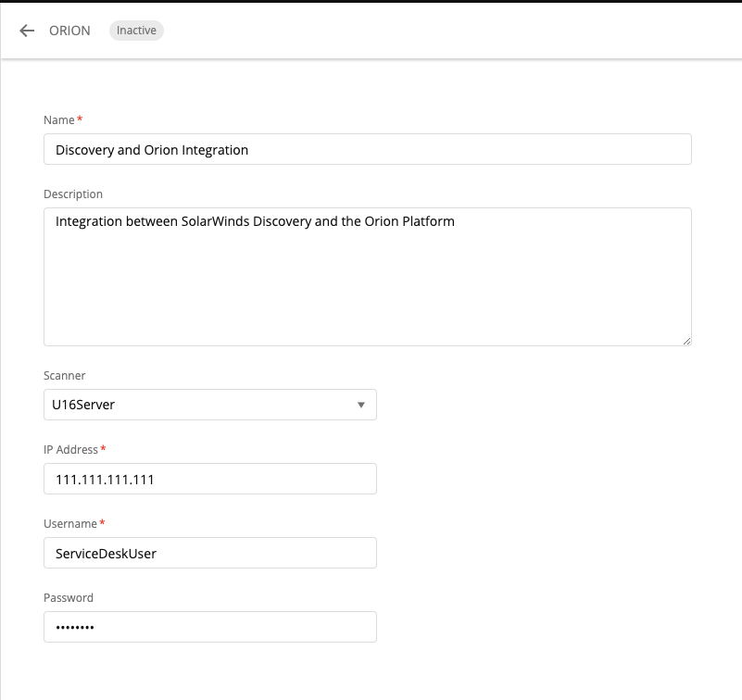742x700 pixels.
Task: Click the Description label
Action: click(73, 194)
